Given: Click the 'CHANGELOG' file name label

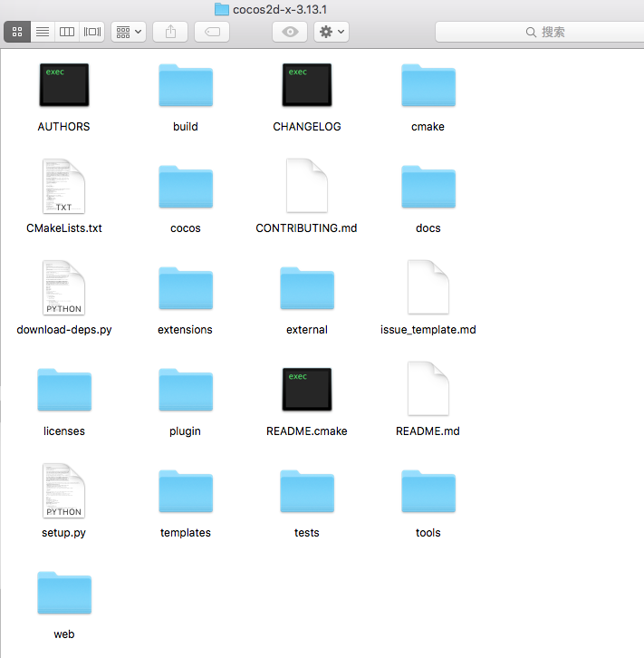Looking at the screenshot, I should [x=307, y=127].
